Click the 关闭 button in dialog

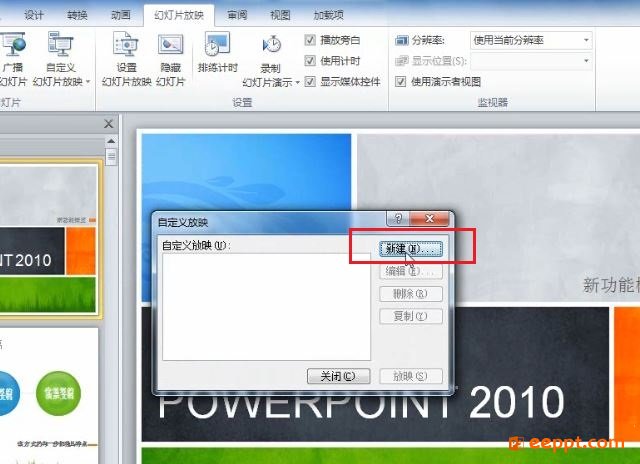pyautogui.click(x=338, y=376)
